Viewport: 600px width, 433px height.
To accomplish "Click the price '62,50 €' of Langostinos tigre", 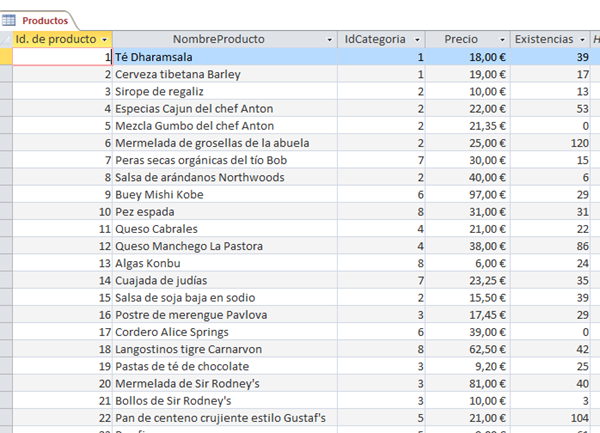I will click(x=468, y=349).
